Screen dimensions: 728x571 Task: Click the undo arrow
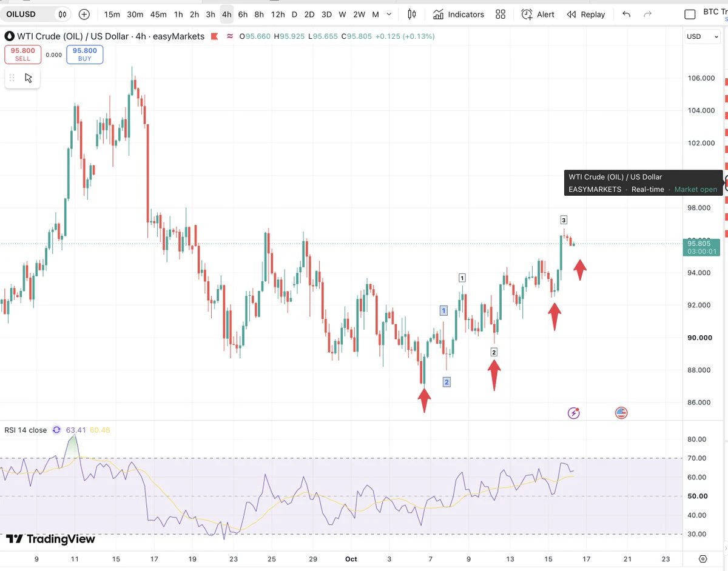[627, 14]
